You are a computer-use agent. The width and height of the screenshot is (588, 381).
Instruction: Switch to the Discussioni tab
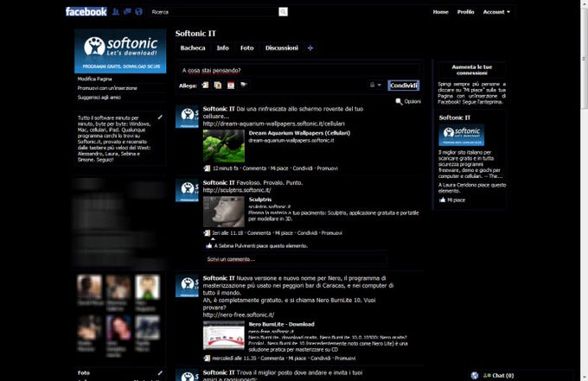tap(282, 48)
